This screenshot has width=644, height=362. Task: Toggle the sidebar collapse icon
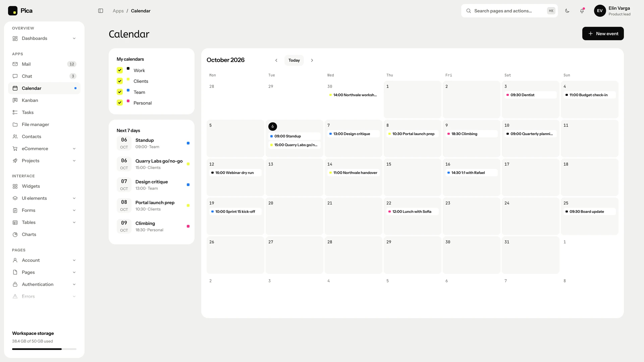click(101, 11)
